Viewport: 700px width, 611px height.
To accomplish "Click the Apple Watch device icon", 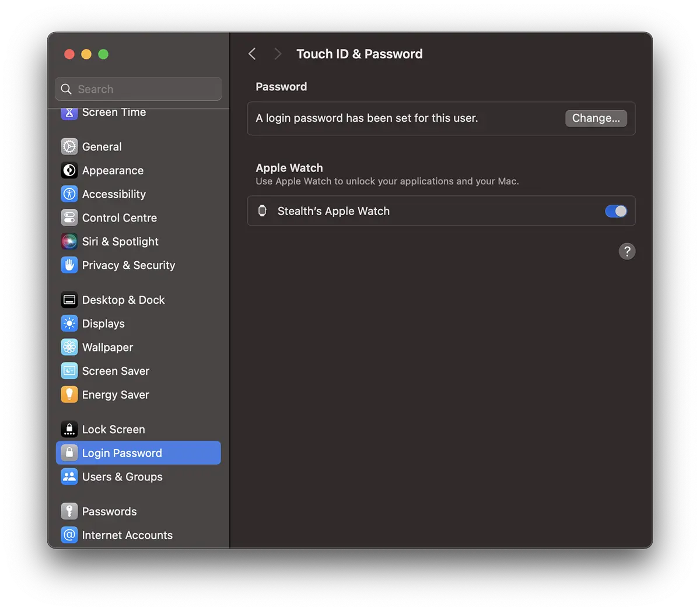I will [262, 211].
